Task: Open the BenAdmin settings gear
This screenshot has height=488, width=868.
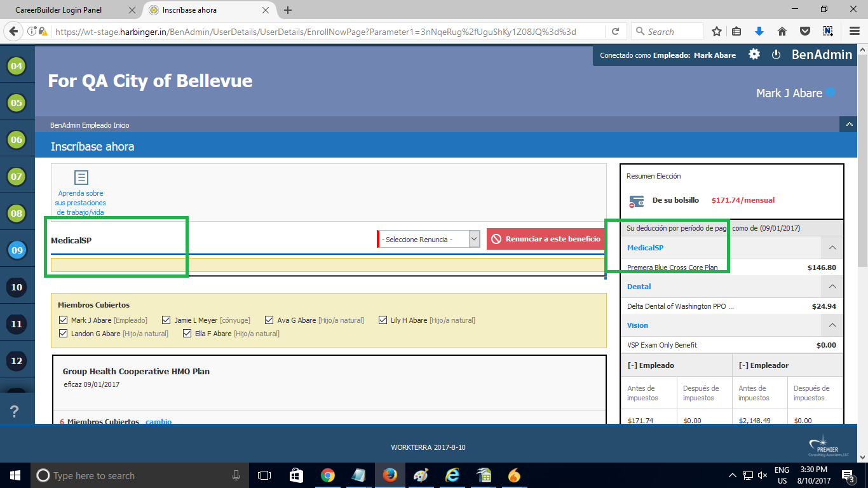Action: point(754,55)
